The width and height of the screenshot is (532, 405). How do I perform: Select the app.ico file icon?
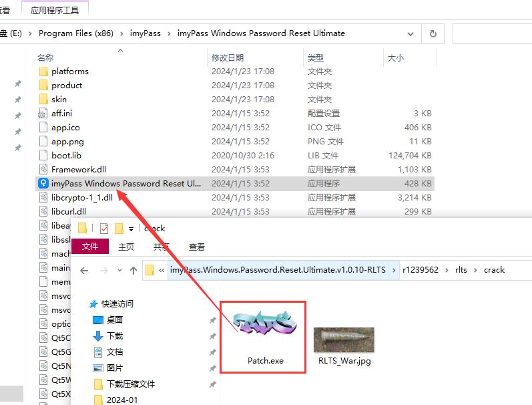coord(43,128)
